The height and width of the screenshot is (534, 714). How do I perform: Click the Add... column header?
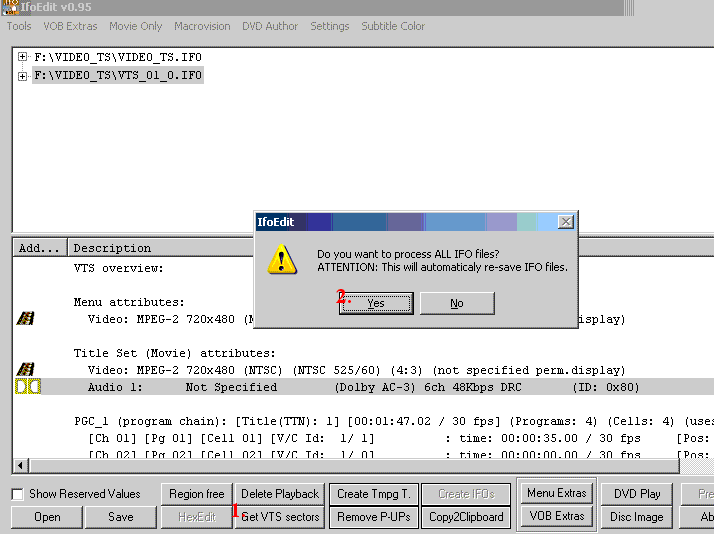coord(40,248)
